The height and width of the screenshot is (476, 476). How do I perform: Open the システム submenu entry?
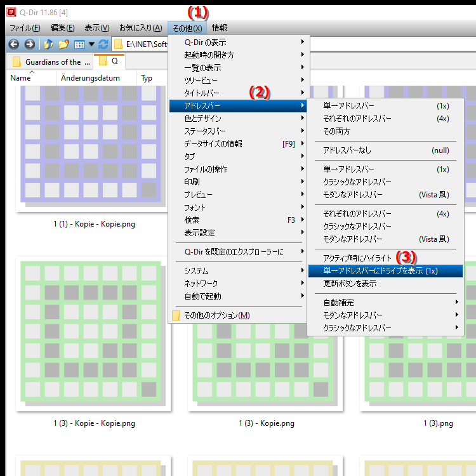point(238,271)
